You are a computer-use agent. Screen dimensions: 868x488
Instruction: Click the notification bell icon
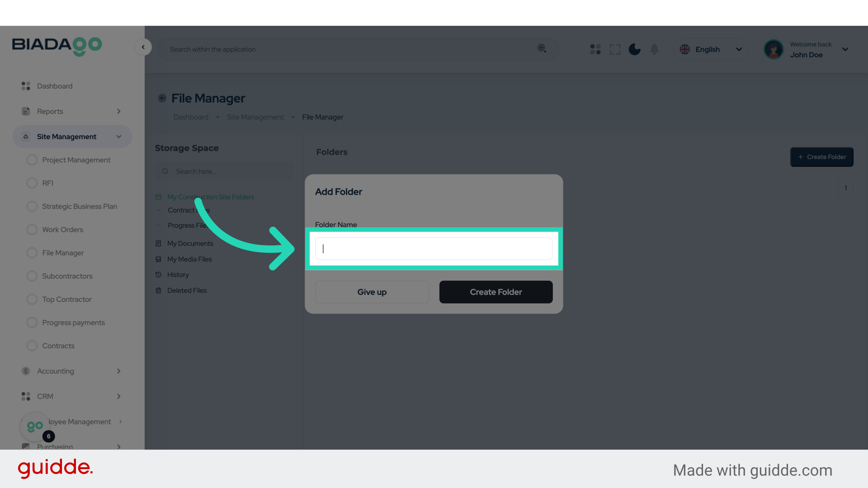click(654, 49)
